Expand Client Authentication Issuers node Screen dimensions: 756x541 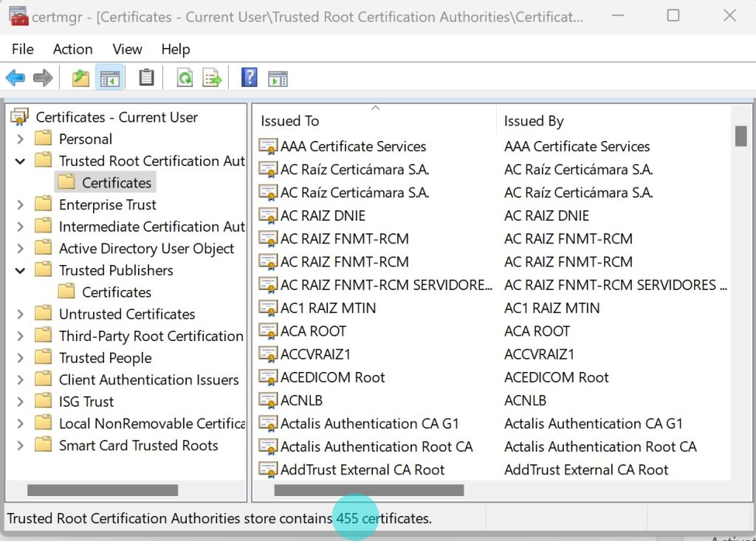[20, 380]
